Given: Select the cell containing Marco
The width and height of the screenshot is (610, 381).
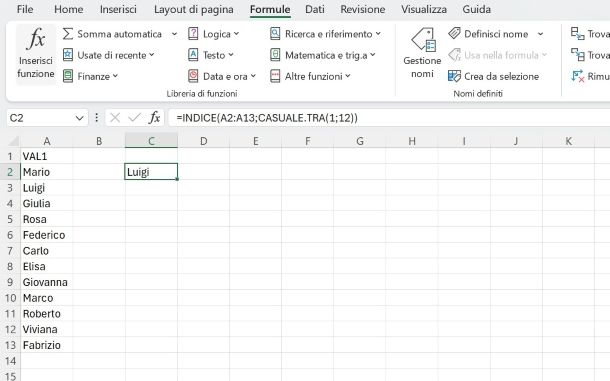Looking at the screenshot, I should coord(47,298).
